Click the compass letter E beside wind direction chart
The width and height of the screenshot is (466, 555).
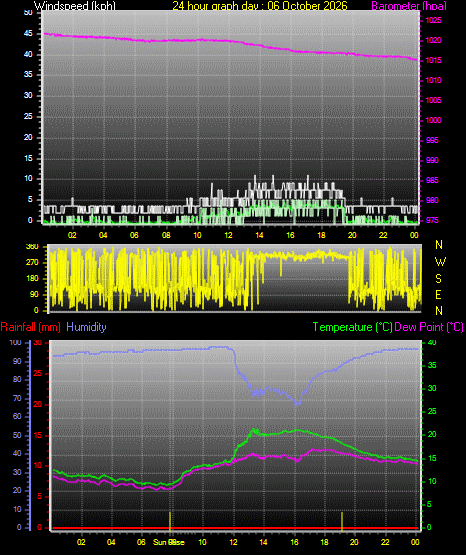click(438, 294)
